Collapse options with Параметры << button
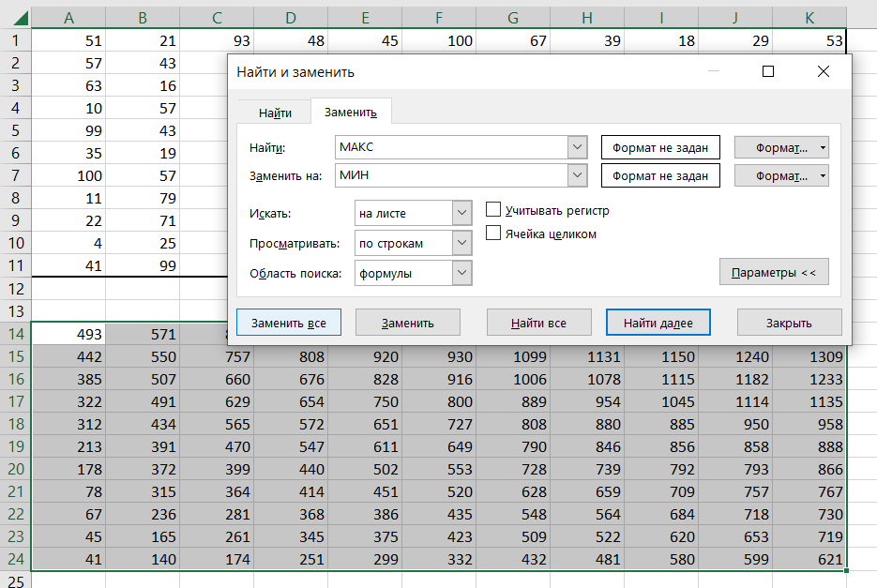This screenshot has height=588, width=877. click(774, 273)
